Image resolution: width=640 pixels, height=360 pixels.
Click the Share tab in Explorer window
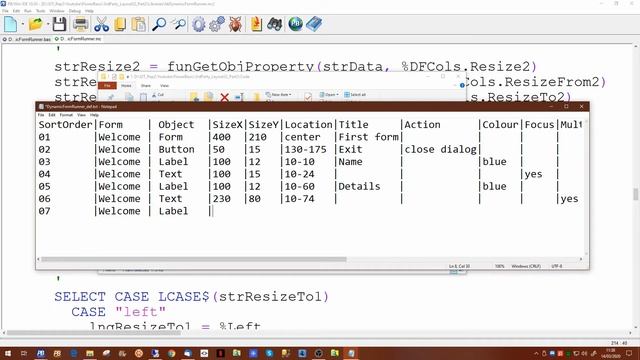(x=146, y=86)
